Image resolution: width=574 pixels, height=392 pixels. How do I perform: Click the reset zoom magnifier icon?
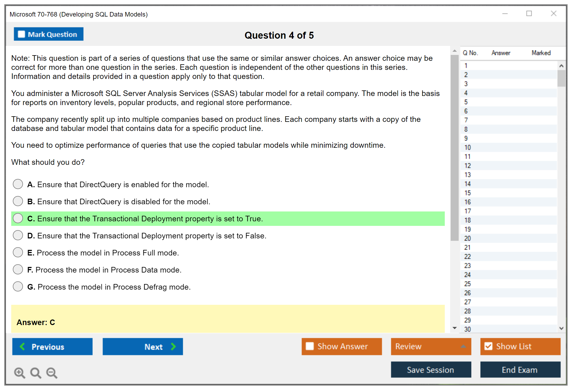pos(36,372)
